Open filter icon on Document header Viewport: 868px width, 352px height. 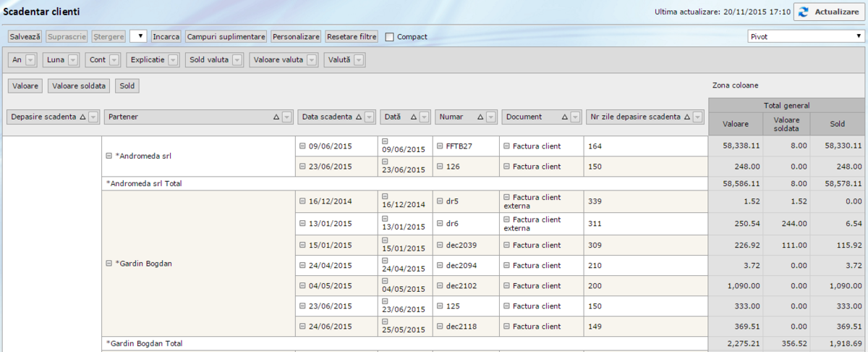pos(575,117)
